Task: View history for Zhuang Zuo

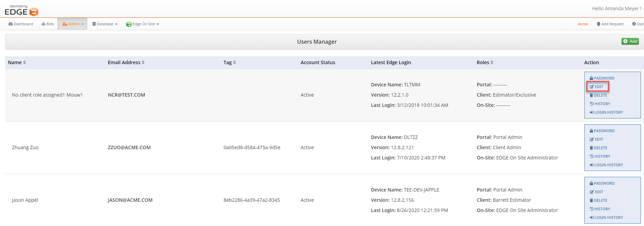Action: [x=600, y=156]
